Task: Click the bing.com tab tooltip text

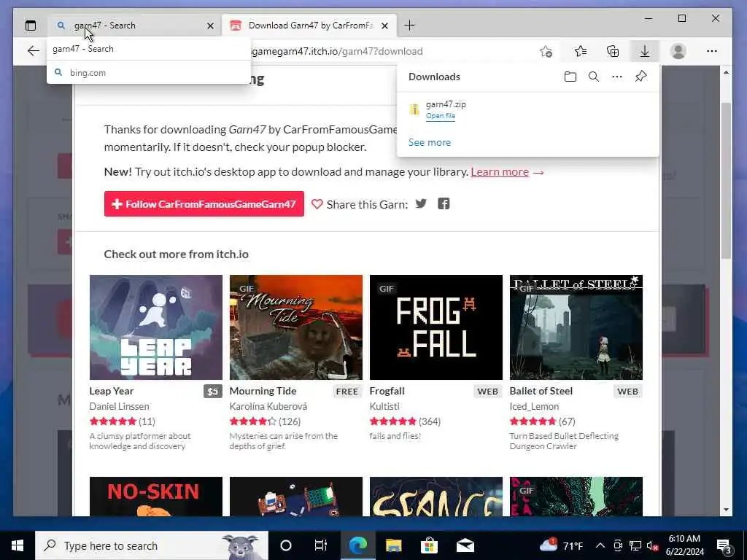Action: coord(88,73)
